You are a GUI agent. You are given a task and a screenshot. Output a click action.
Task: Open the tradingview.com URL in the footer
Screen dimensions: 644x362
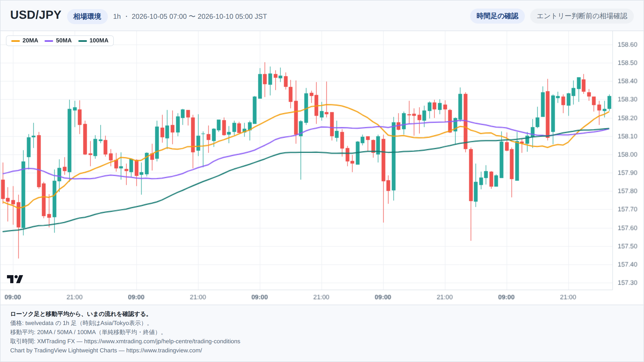tap(164, 350)
